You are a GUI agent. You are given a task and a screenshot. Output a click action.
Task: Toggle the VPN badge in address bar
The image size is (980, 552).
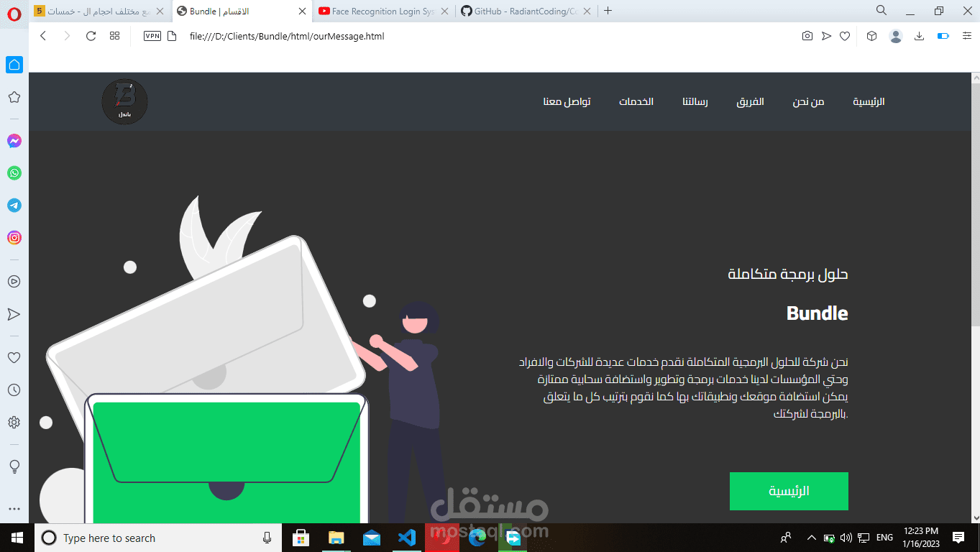[152, 36]
